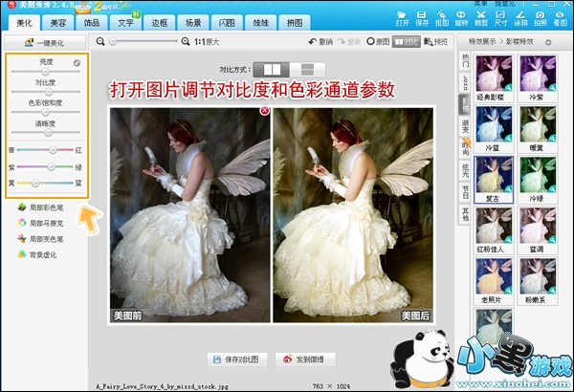The width and height of the screenshot is (574, 392).
Task: Select the 背景虚化 background blur tool
Action: coord(37,254)
